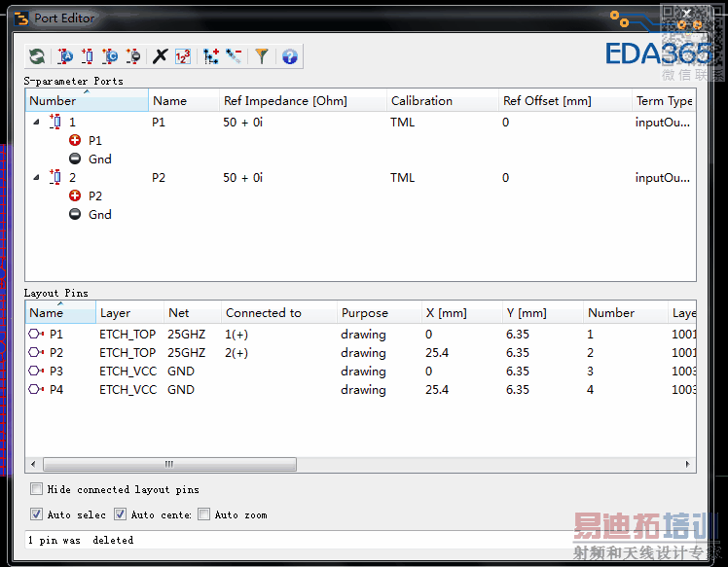This screenshot has height=567, width=728.
Task: Click the 2(+) connection cell of pin P2
Action: coord(237,353)
